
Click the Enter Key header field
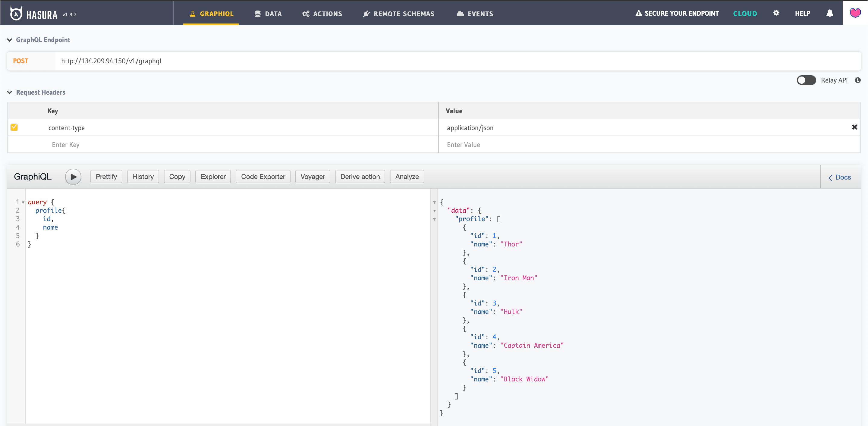(x=66, y=145)
